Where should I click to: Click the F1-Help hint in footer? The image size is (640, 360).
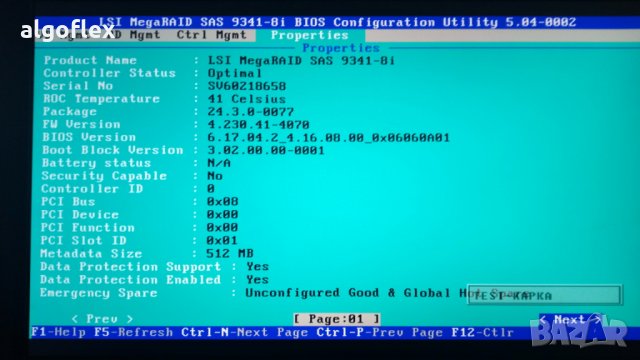coord(58,332)
